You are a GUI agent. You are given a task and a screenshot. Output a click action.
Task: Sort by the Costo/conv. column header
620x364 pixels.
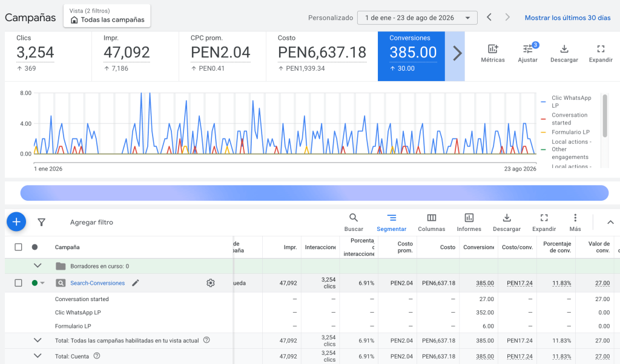(517, 247)
